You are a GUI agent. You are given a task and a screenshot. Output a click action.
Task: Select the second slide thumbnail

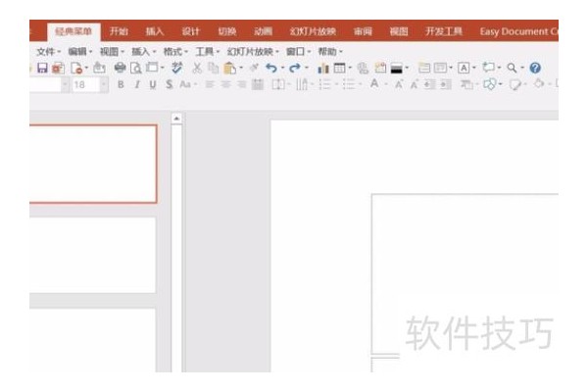[92, 255]
